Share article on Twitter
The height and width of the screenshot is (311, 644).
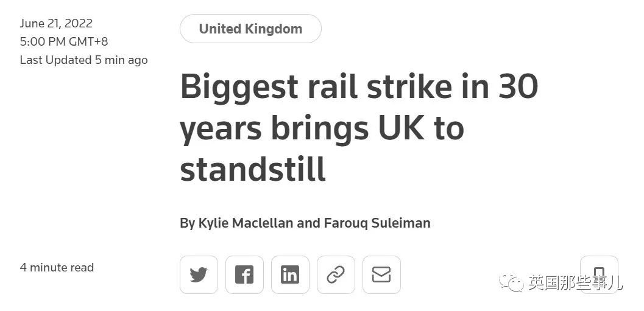coord(199,274)
